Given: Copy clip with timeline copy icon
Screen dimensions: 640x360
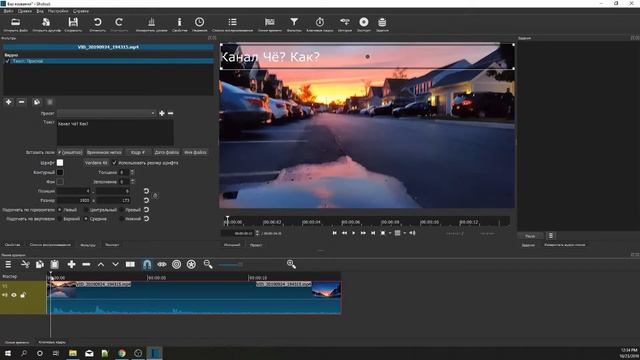Looking at the screenshot, I should [x=40, y=264].
